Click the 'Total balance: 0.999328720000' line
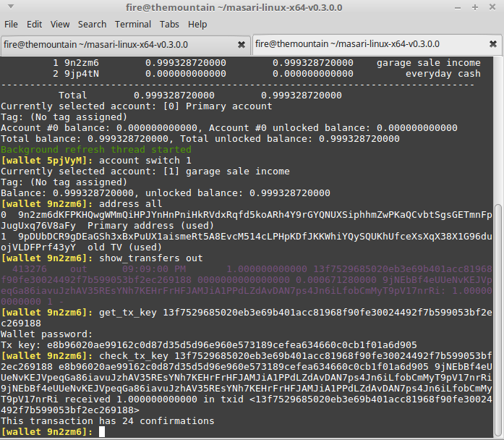 click(200, 139)
